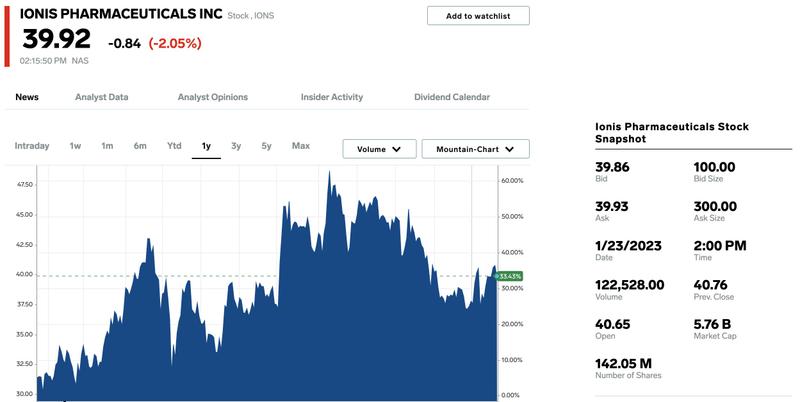Image resolution: width=800 pixels, height=402 pixels.
Task: Click the IONIS PHARMACEUTICALS INC heading
Action: point(121,14)
